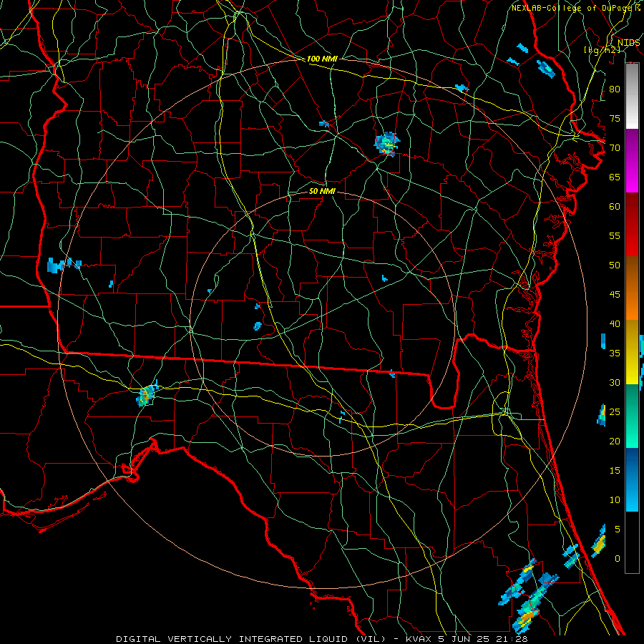The width and height of the screenshot is (644, 644).
Task: Pick the red segment of the color bar
Action: 632,224
